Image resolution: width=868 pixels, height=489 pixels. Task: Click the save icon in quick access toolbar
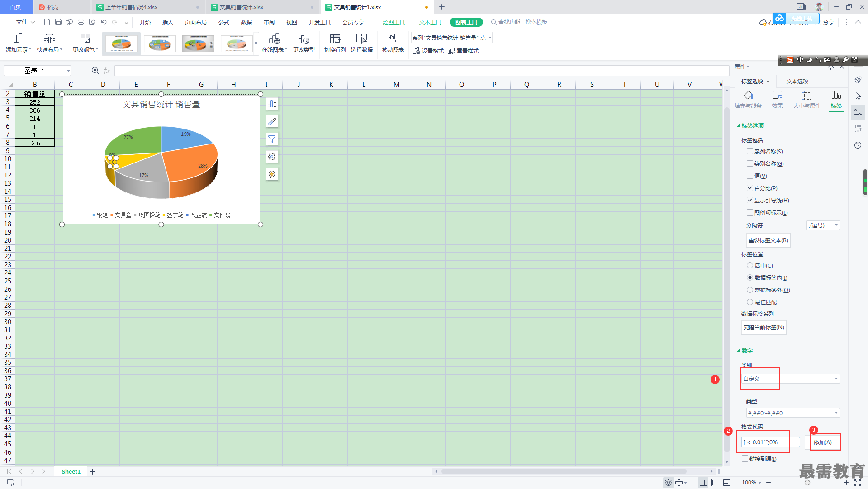coord(58,22)
